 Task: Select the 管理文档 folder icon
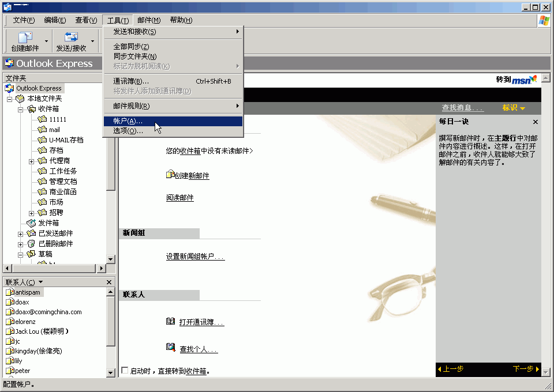[x=42, y=182]
